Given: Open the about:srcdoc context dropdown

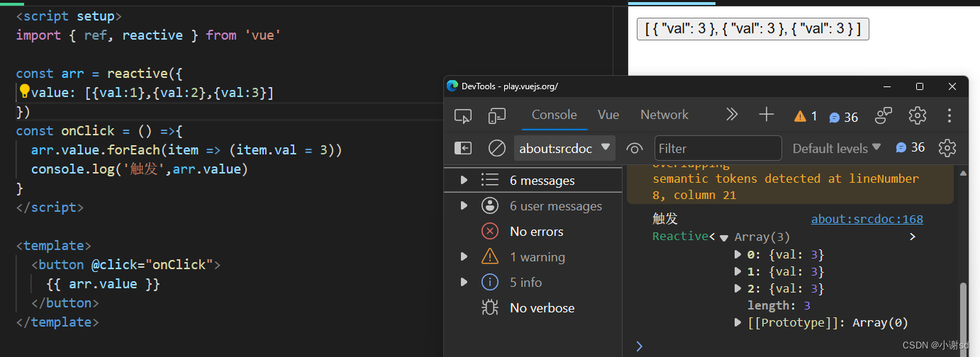Looking at the screenshot, I should [564, 148].
